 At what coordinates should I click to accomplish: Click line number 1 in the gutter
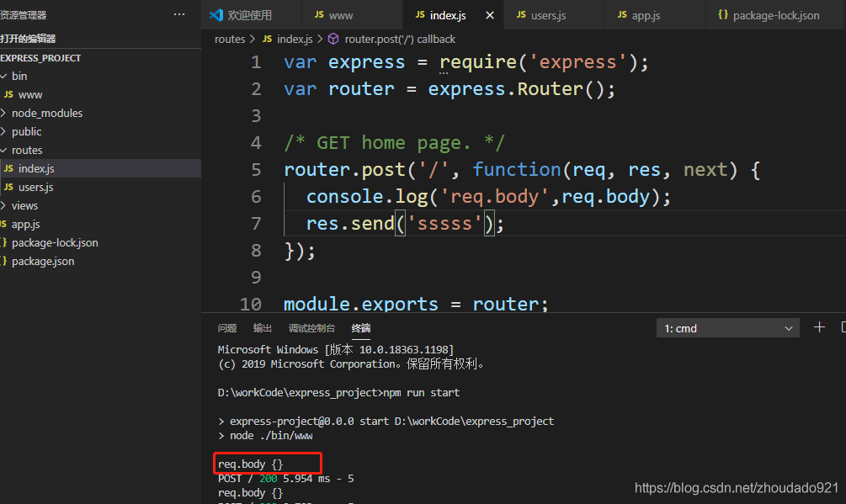(256, 62)
